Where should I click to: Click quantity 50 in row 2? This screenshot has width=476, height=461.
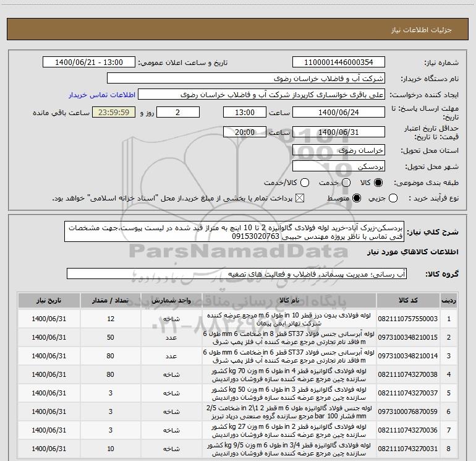(111, 337)
